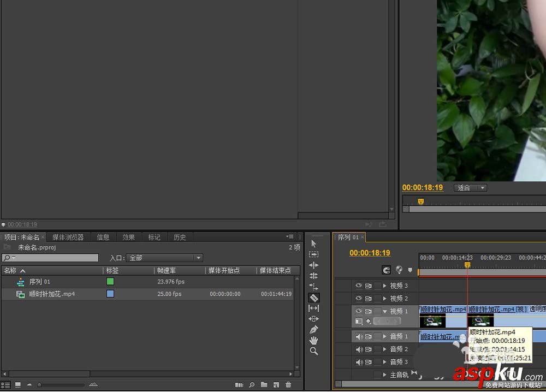Click the trash icon in project panel
The image size is (546, 392).
pyautogui.click(x=288, y=385)
